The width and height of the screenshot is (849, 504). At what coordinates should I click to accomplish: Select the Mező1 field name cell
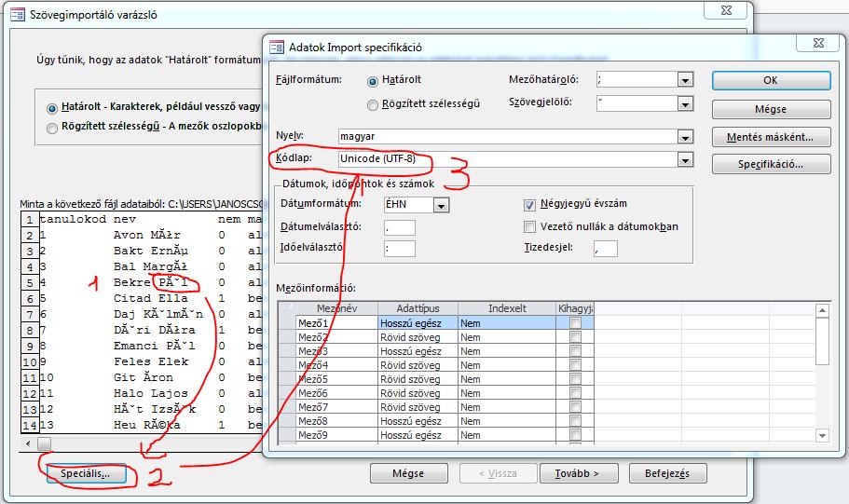336,323
